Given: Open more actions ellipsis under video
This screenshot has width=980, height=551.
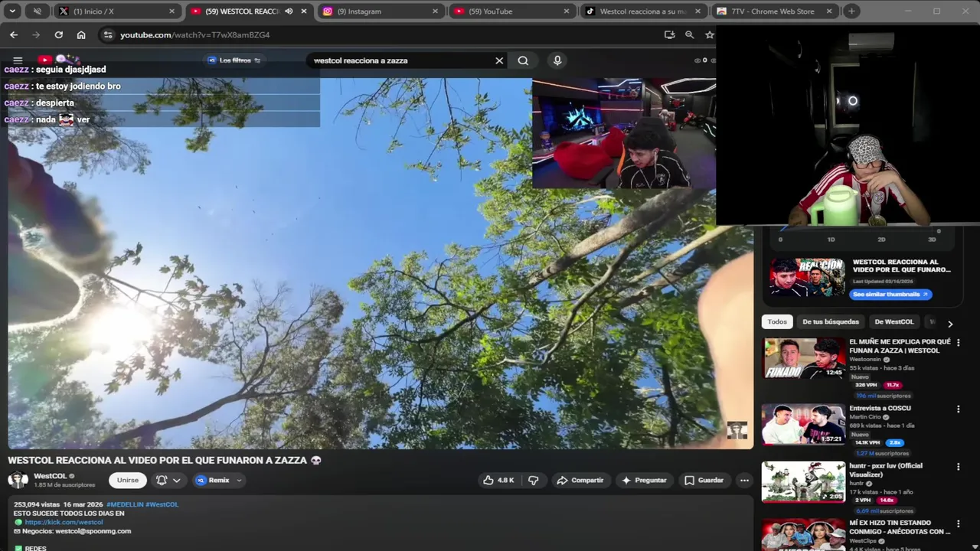Looking at the screenshot, I should pyautogui.click(x=744, y=480).
